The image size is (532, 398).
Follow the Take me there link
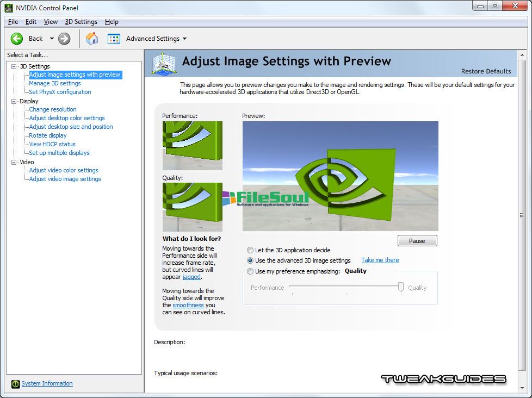[380, 260]
